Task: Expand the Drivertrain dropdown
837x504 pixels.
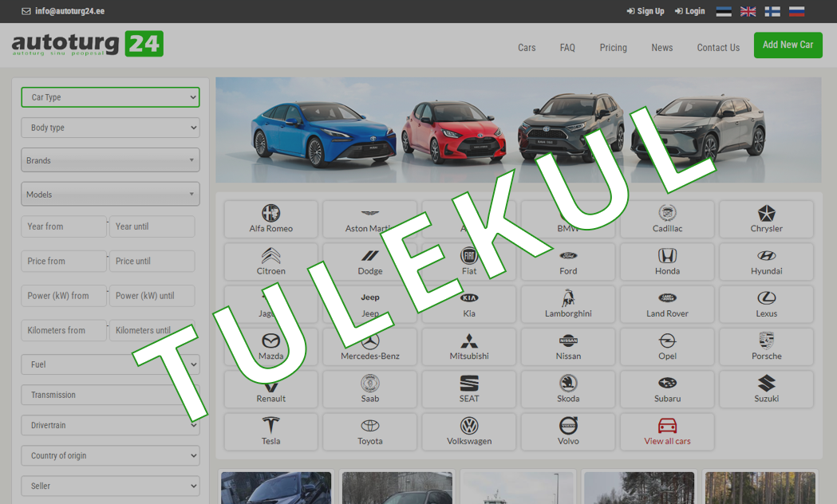Action: coord(110,425)
